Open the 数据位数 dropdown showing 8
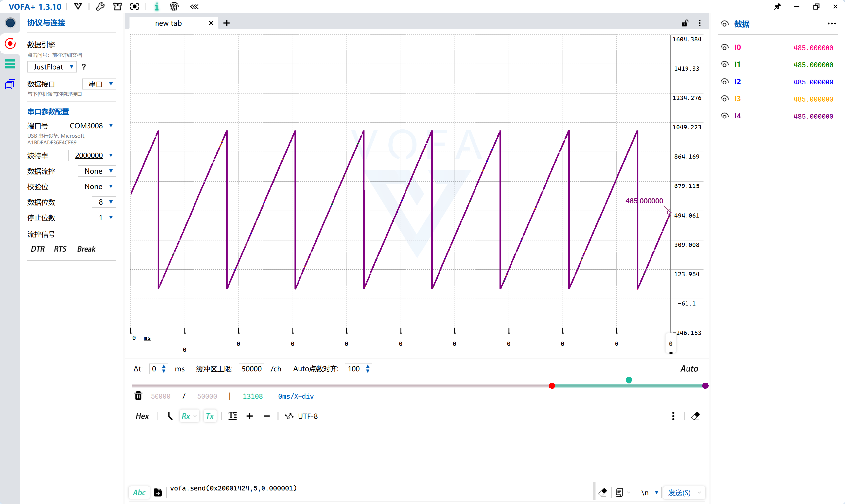 click(x=104, y=202)
